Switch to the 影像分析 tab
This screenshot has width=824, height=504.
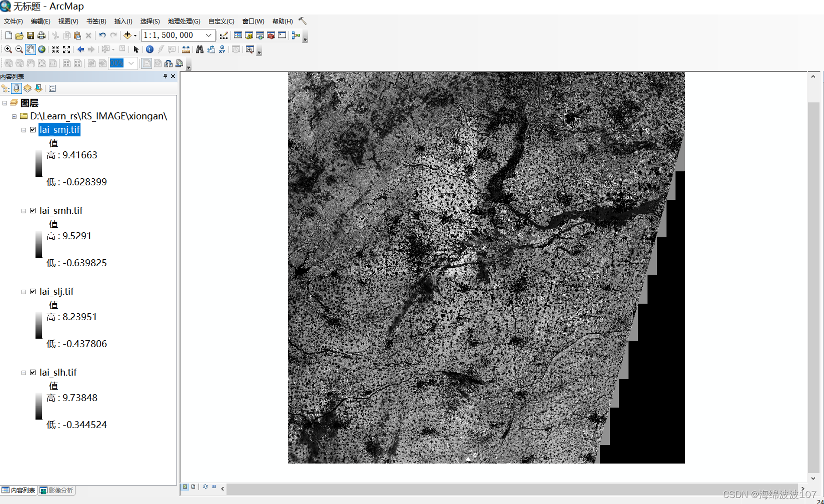click(x=56, y=491)
